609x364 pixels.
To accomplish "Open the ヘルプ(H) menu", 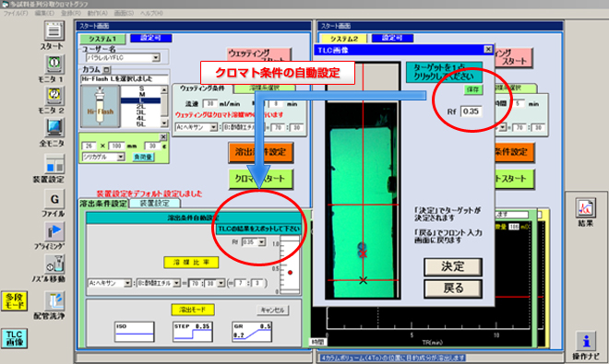I will [x=151, y=13].
